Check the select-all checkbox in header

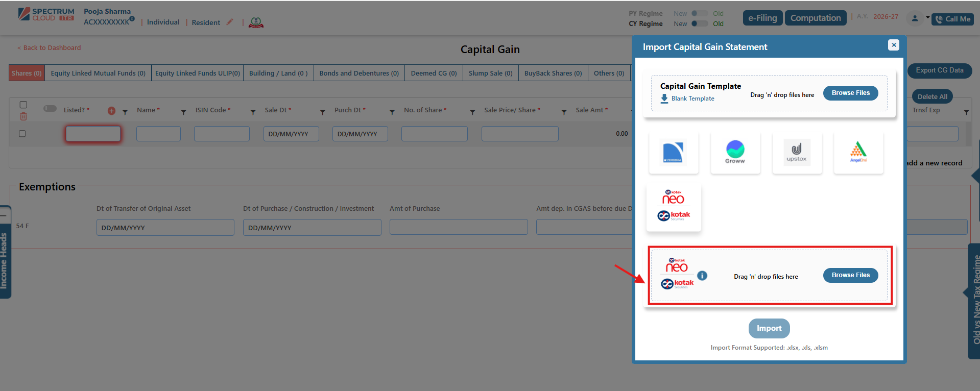click(x=23, y=105)
